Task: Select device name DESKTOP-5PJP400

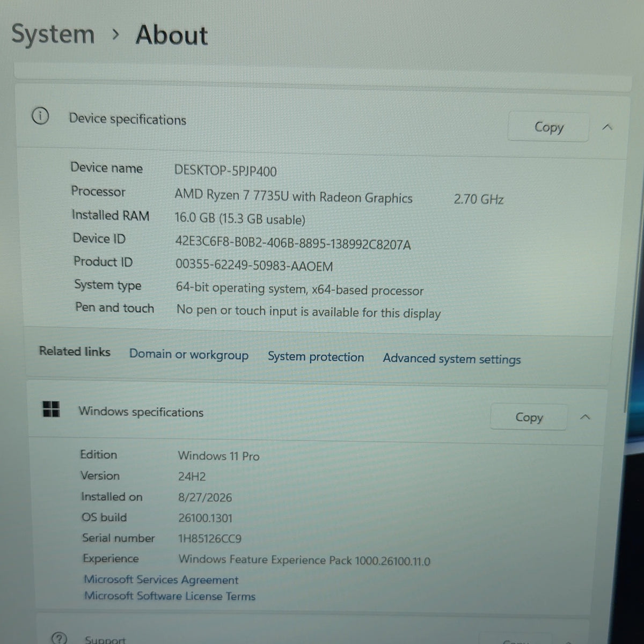Action: tap(225, 171)
